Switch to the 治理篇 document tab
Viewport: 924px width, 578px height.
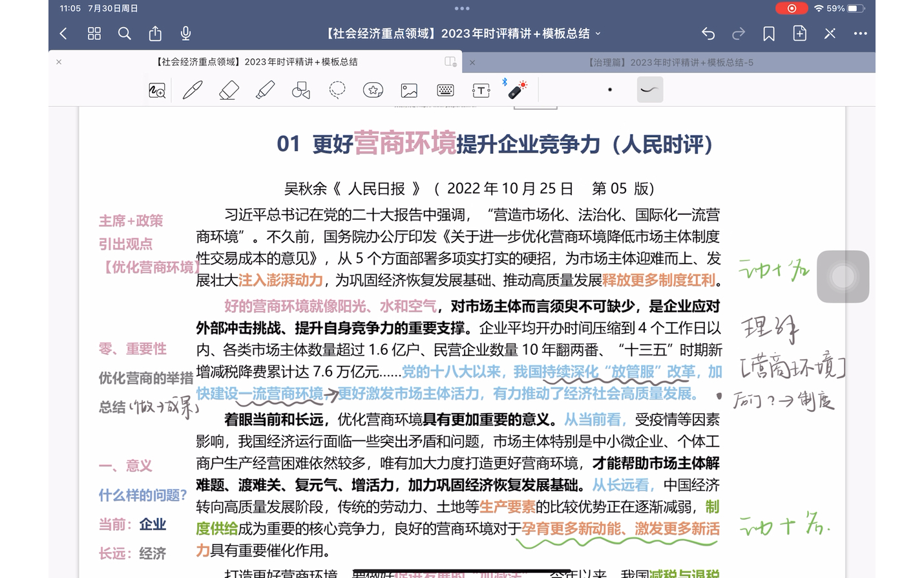click(x=672, y=62)
